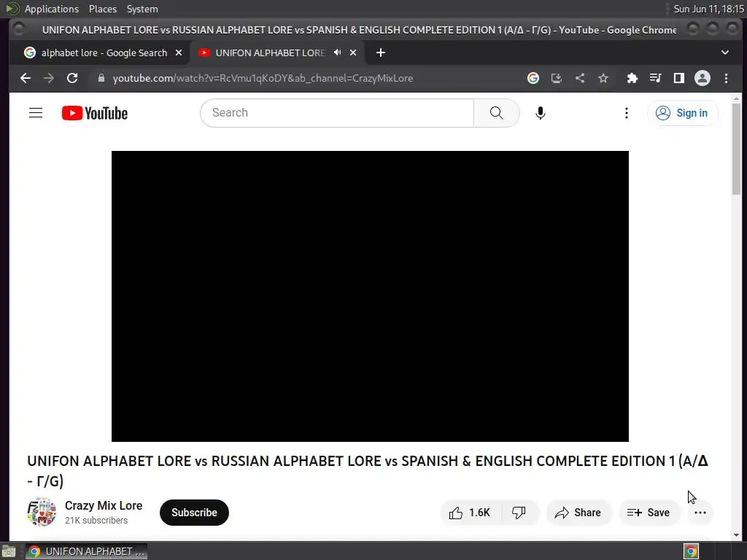Expand the tab search dropdown chevron

[x=725, y=52]
